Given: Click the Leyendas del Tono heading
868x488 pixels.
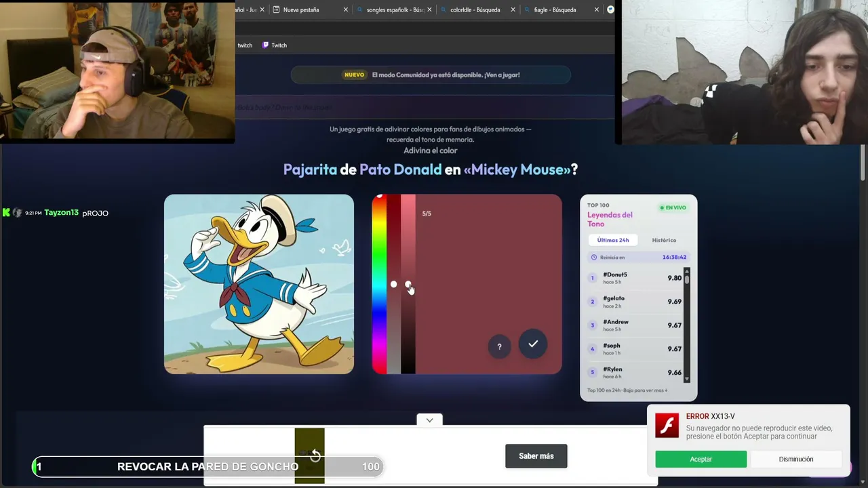Looking at the screenshot, I should click(x=610, y=220).
